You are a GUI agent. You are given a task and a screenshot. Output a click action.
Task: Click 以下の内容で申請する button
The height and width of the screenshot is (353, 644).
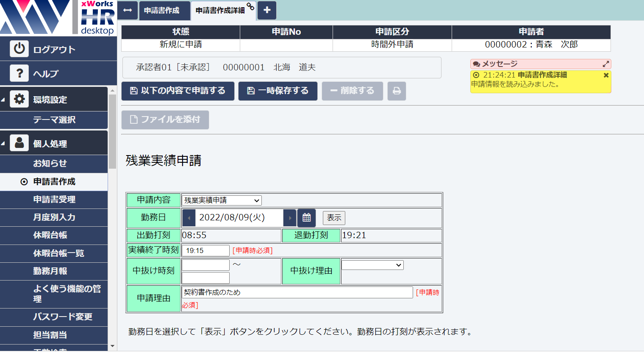pos(178,91)
